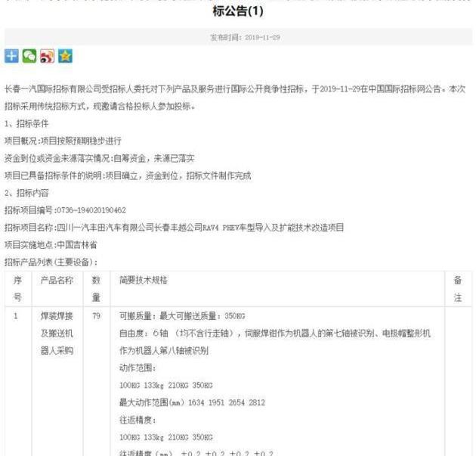Click the row number cell '1'
This screenshot has height=456, width=476.
coord(16,316)
